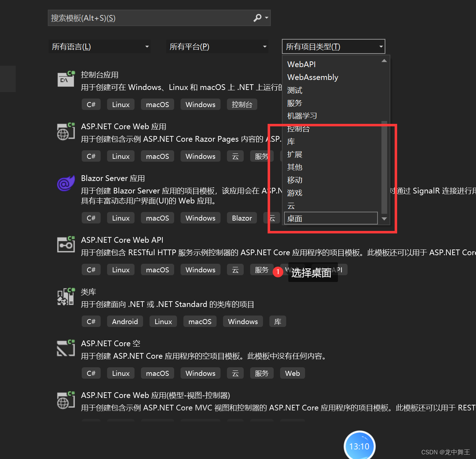476x459 pixels.
Task: Collapse the 所有项目类型 dropdown
Action: (334, 46)
